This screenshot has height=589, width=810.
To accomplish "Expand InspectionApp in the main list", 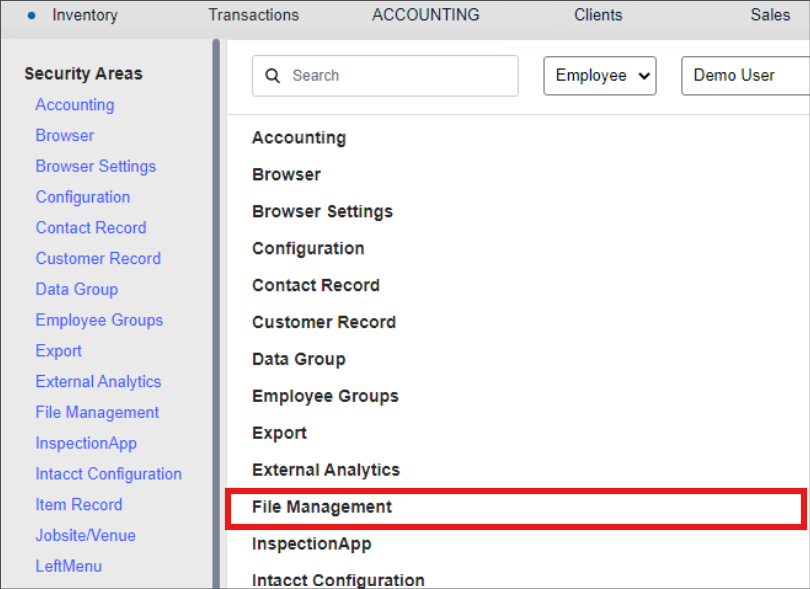I will click(311, 544).
